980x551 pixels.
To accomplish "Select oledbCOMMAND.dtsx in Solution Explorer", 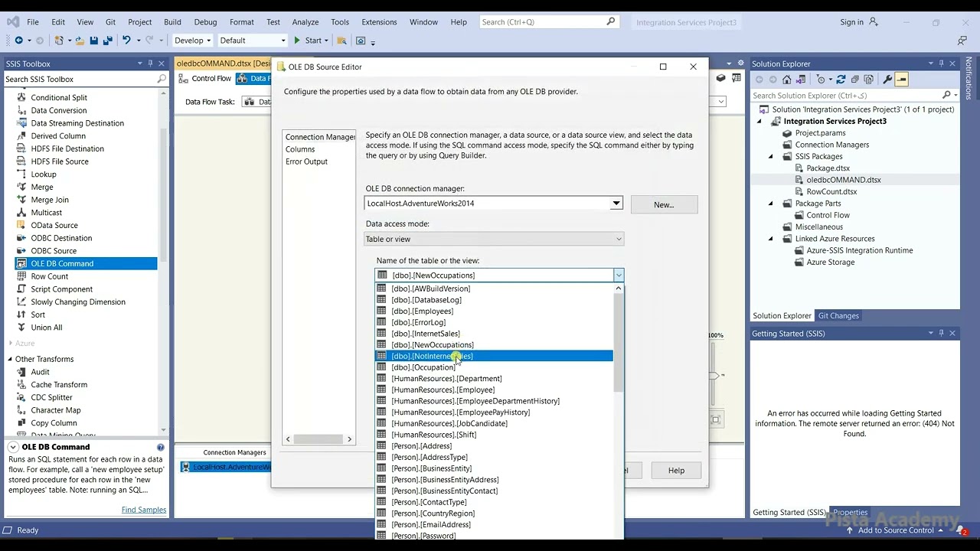I will [x=843, y=180].
